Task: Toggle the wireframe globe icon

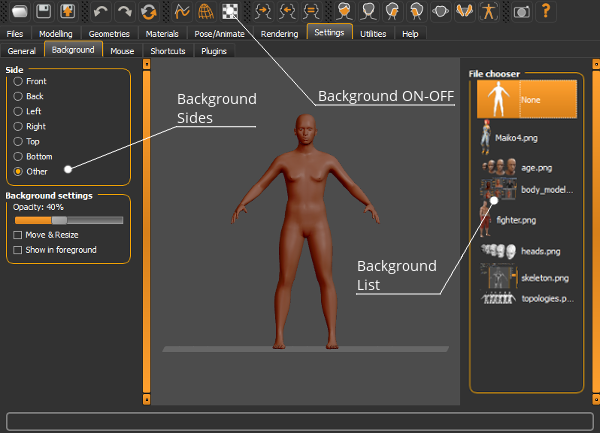Action: point(206,11)
